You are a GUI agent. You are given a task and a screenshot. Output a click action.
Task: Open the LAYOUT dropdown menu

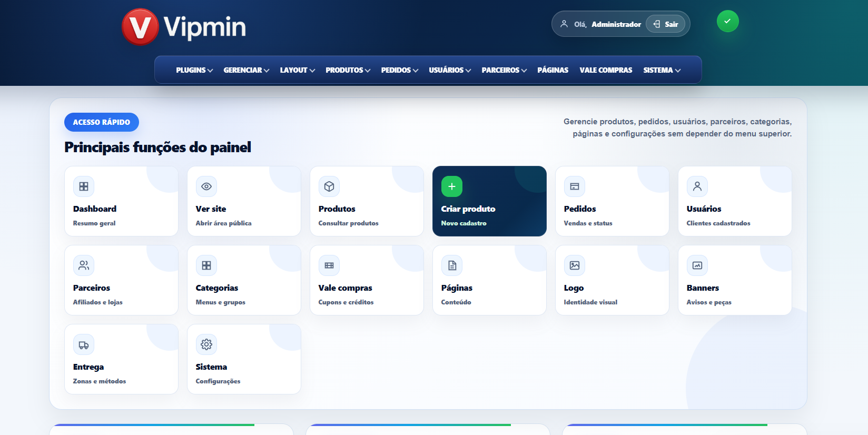click(298, 70)
